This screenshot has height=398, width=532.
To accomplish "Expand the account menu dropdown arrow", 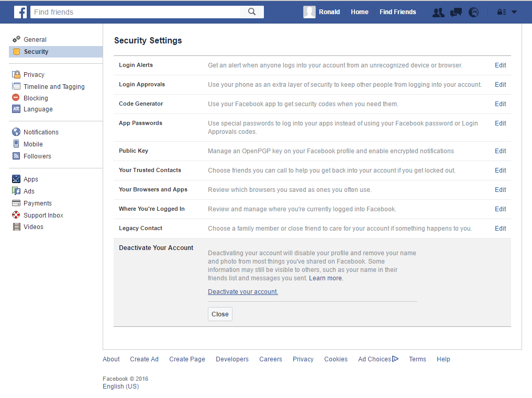I will [514, 12].
